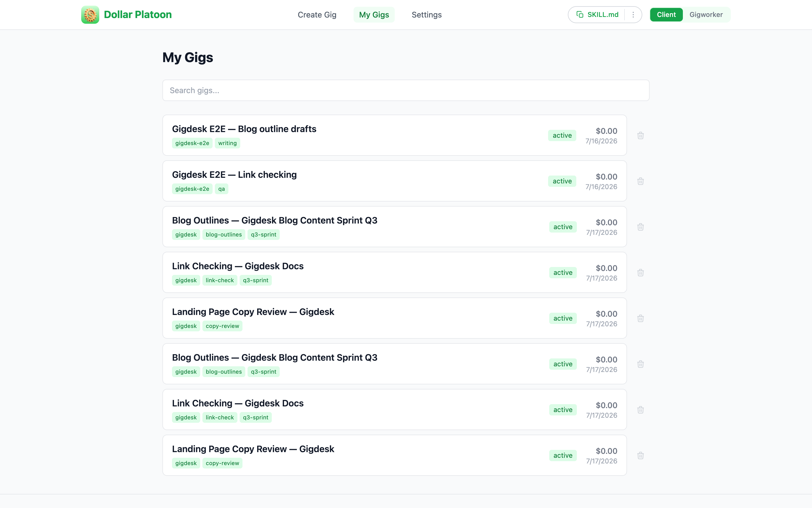The image size is (812, 508).
Task: Select the My Gigs nav tab
Action: pyautogui.click(x=374, y=15)
